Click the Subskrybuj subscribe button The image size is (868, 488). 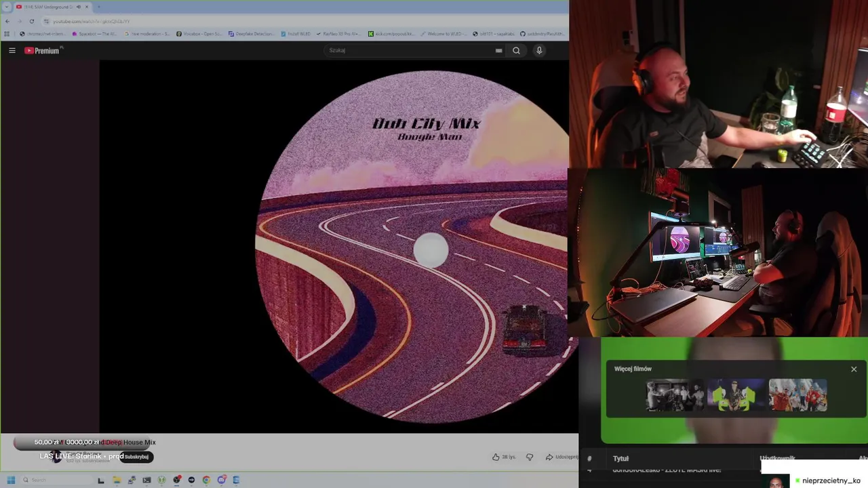click(136, 457)
